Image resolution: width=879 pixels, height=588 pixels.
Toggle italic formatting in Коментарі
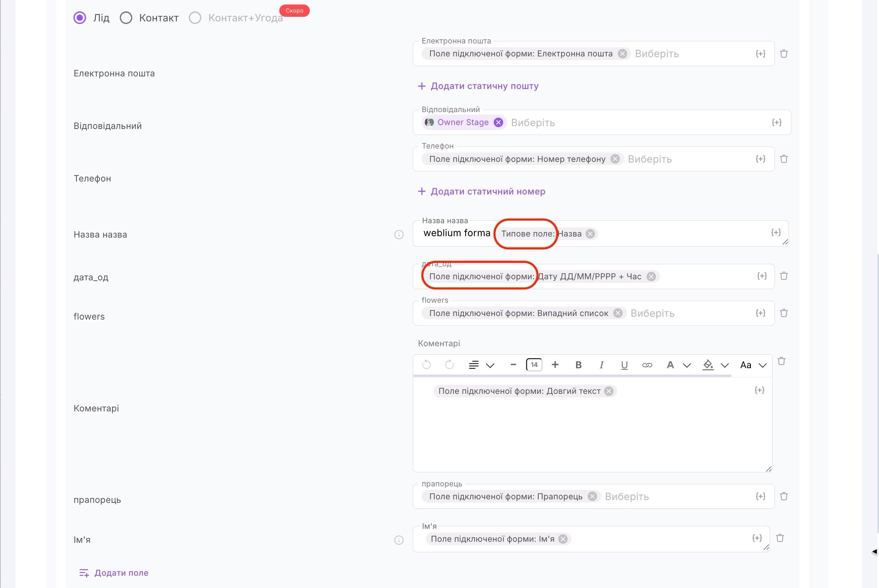601,365
